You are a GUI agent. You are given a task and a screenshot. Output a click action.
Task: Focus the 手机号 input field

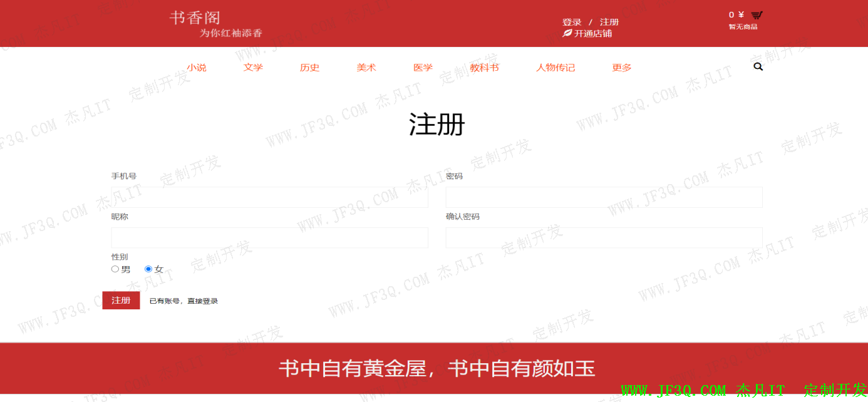(x=269, y=197)
